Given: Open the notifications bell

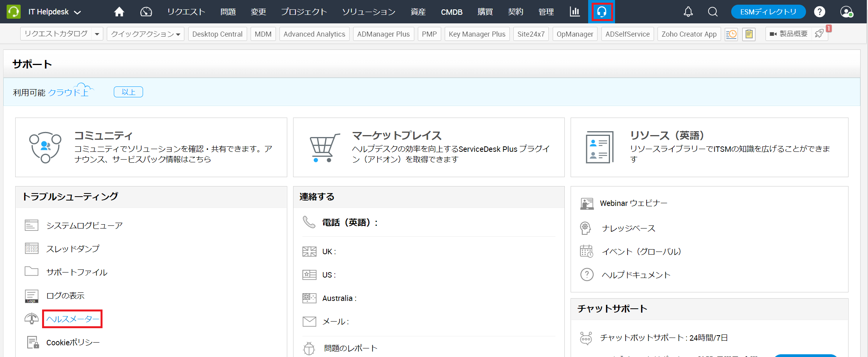Looking at the screenshot, I should click(688, 12).
